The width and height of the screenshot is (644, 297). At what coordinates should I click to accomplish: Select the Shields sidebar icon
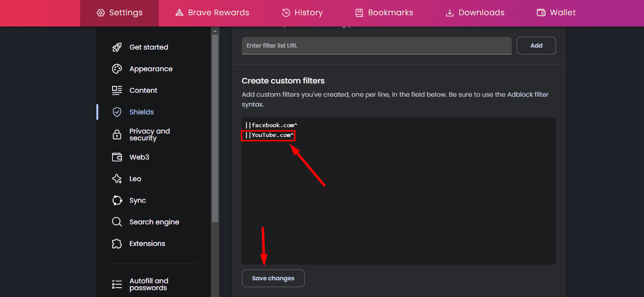117,111
